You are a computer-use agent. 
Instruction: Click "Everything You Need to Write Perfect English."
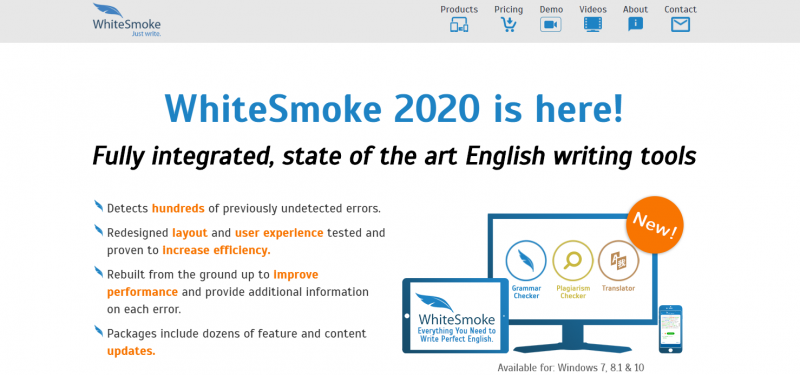tap(456, 335)
